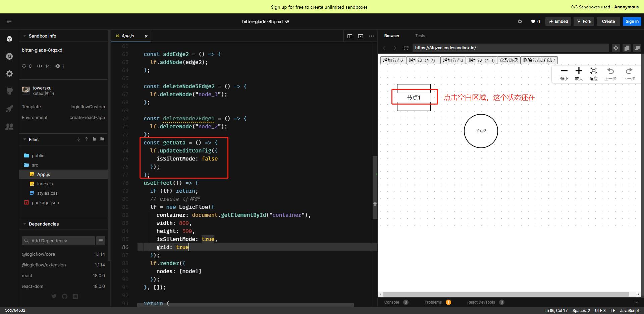Open the GitHub panel from the sidebar

pos(9,91)
